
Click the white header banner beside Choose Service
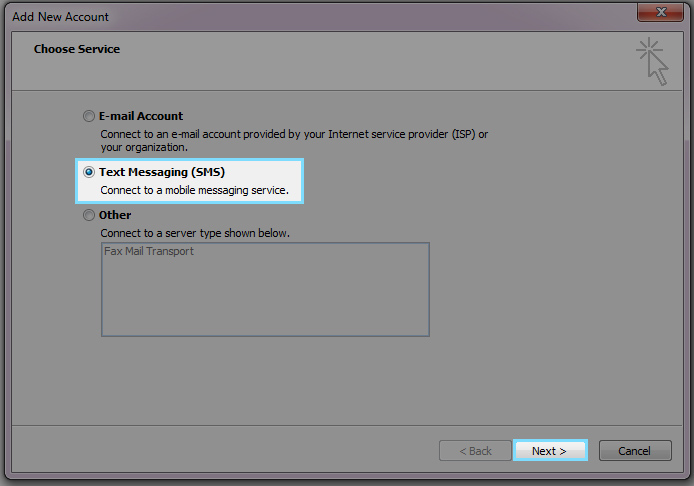(380, 60)
